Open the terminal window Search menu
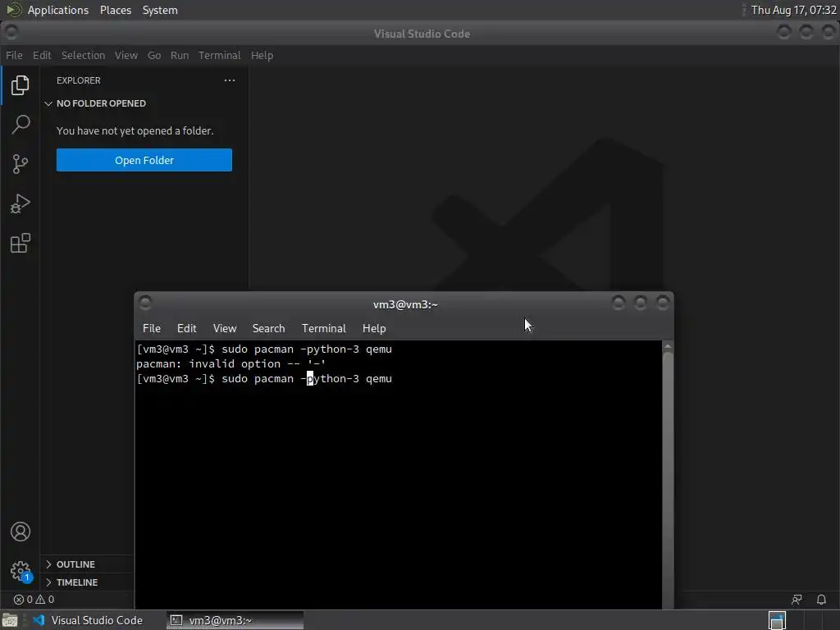Image resolution: width=840 pixels, height=630 pixels. [x=268, y=328]
